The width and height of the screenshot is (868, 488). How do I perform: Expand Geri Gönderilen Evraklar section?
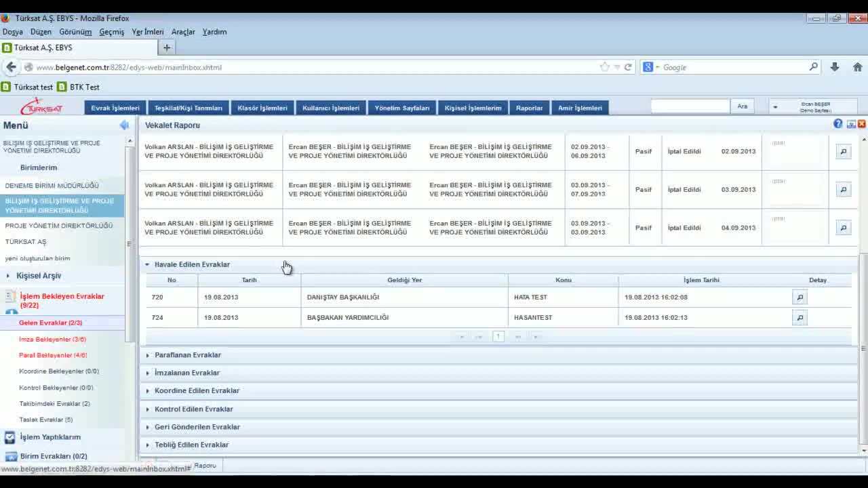[197, 427]
